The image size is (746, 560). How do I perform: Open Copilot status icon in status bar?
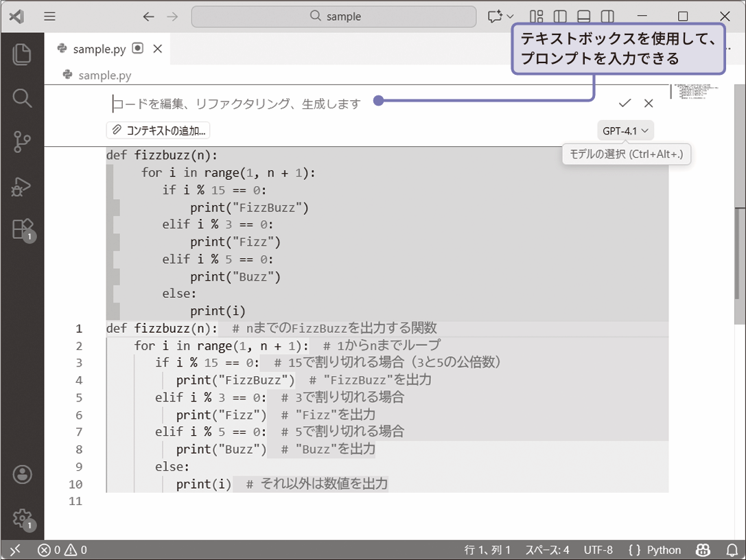tap(703, 550)
